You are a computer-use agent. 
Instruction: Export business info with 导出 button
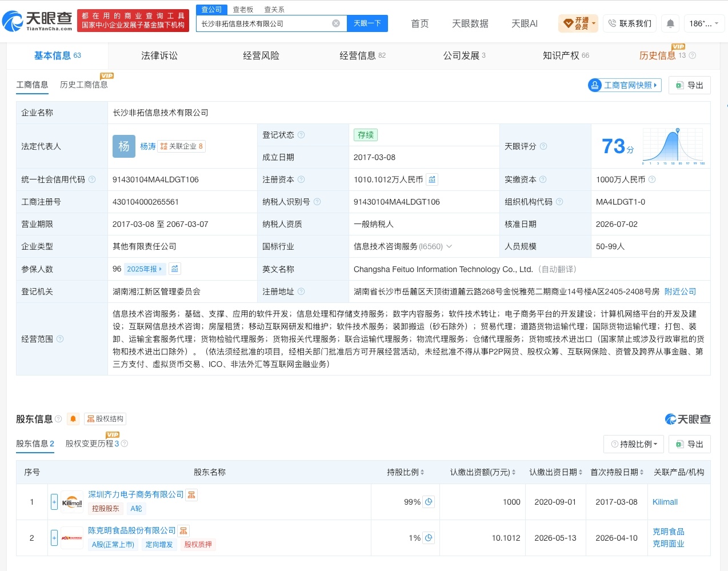tap(690, 85)
